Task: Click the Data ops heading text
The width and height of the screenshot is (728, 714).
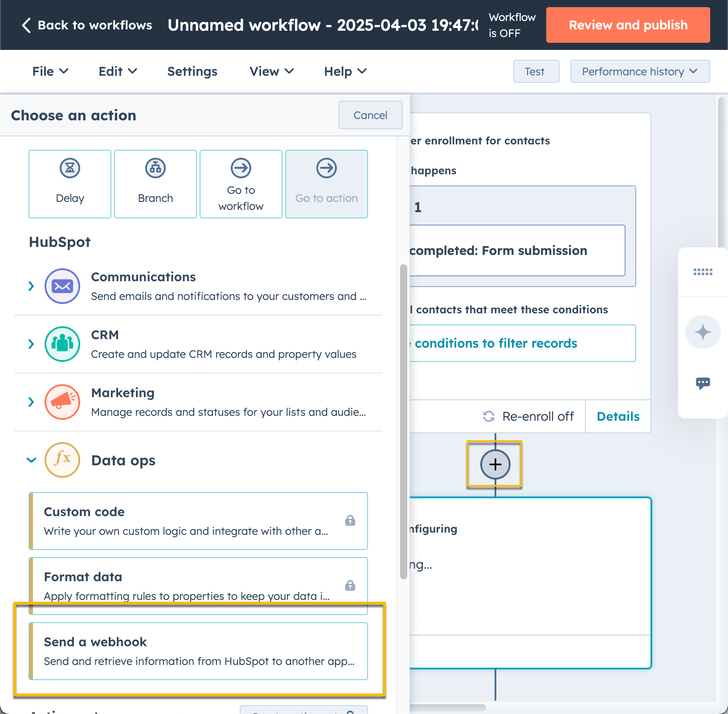Action: click(123, 460)
